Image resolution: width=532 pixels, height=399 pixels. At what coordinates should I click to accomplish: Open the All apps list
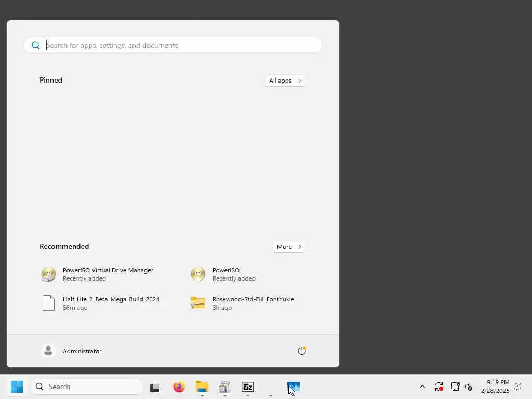(285, 81)
